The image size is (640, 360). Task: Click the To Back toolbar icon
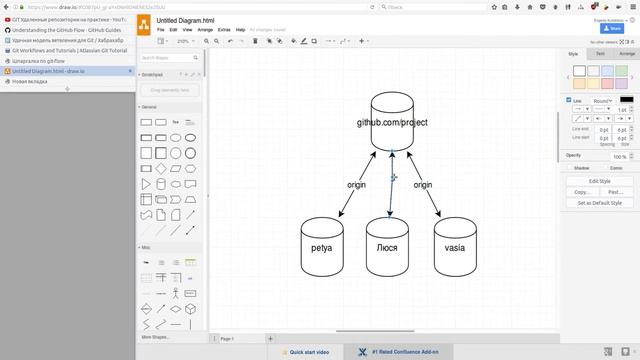(x=280, y=41)
